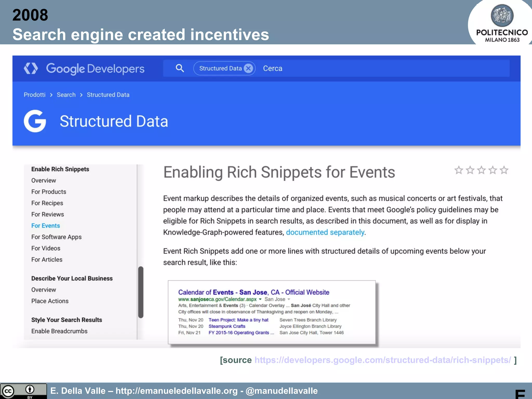532x399 pixels.
Task: Rate the page three stars
Action: [x=481, y=170]
